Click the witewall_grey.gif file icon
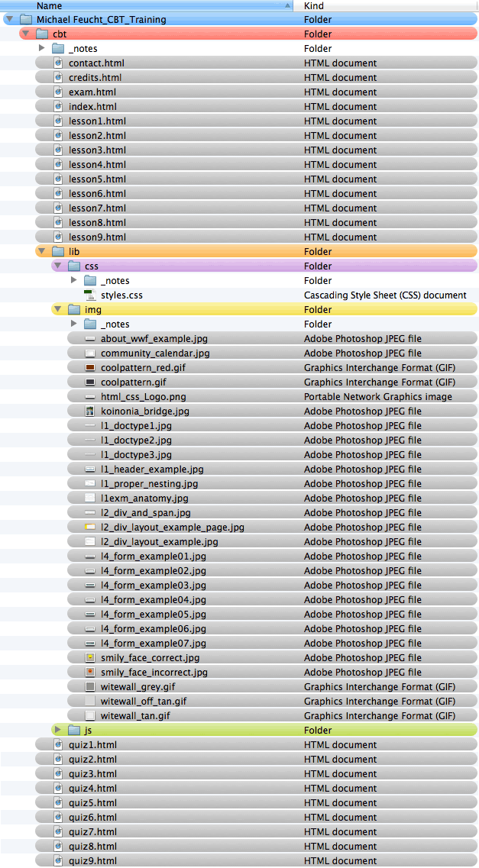This screenshot has height=868, width=479. click(90, 686)
